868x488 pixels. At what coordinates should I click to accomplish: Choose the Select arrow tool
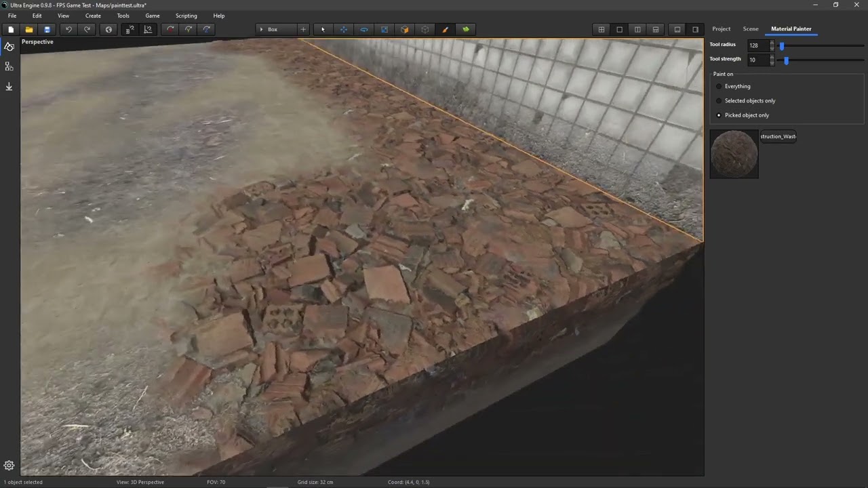point(323,29)
